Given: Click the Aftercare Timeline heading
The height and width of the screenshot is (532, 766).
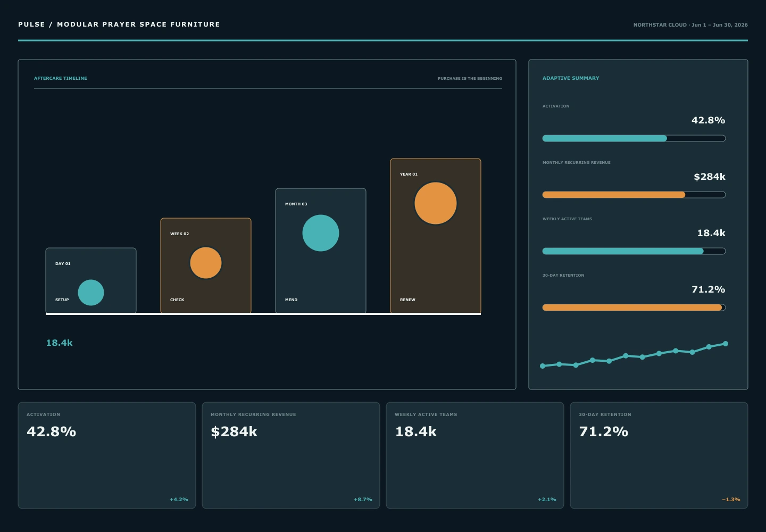Looking at the screenshot, I should [x=61, y=78].
